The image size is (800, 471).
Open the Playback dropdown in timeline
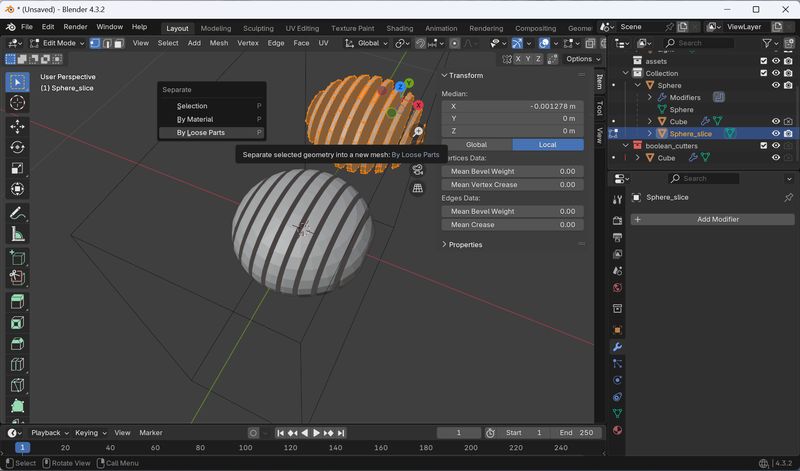click(50, 433)
